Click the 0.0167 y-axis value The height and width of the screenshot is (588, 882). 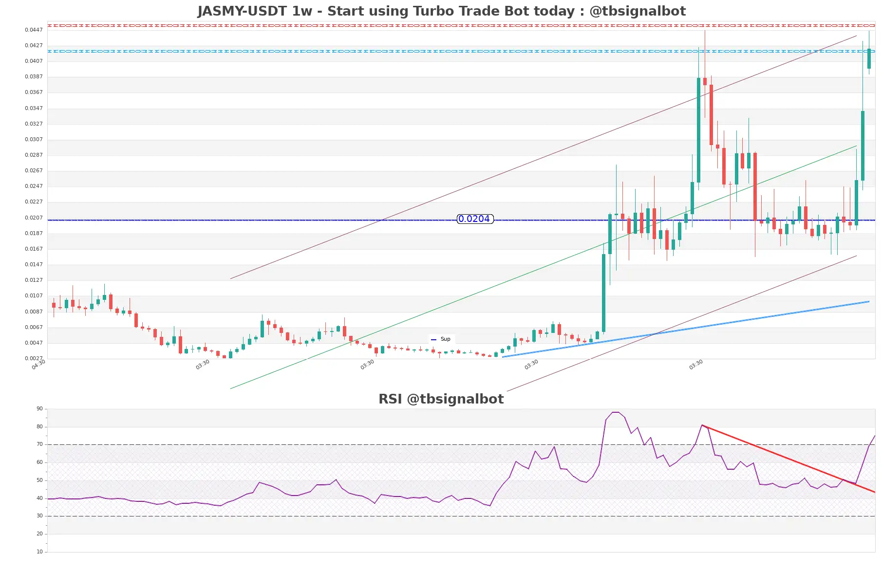point(34,249)
